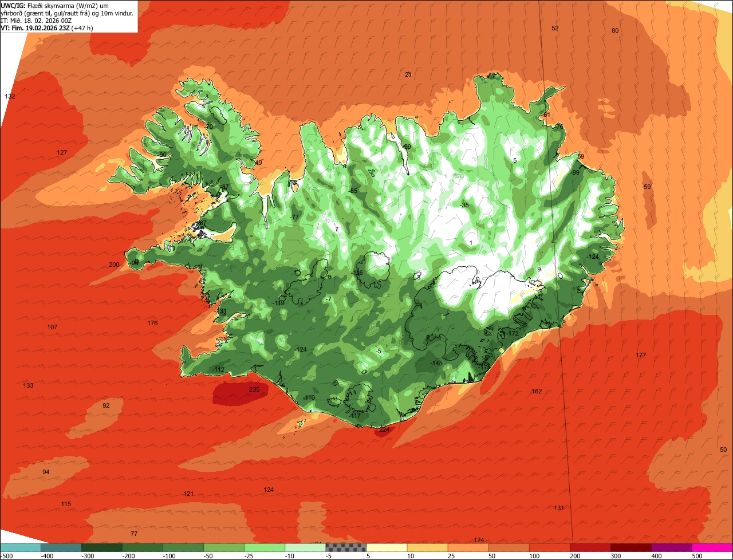Select the 70 value in the Westfjords
This screenshot has width=733, height=560.
coord(210,127)
